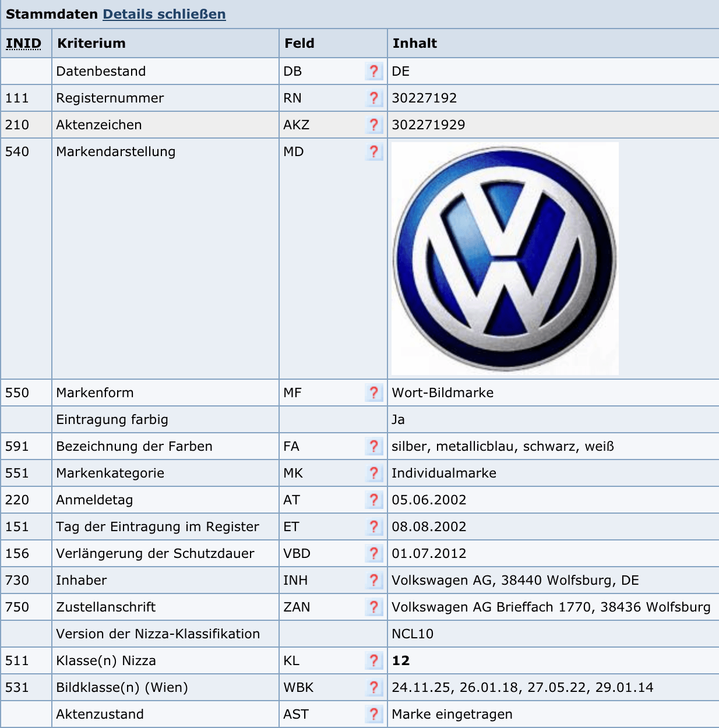Open help icon for Registernummer field RN
Image resolution: width=719 pixels, height=728 pixels.
click(x=374, y=98)
